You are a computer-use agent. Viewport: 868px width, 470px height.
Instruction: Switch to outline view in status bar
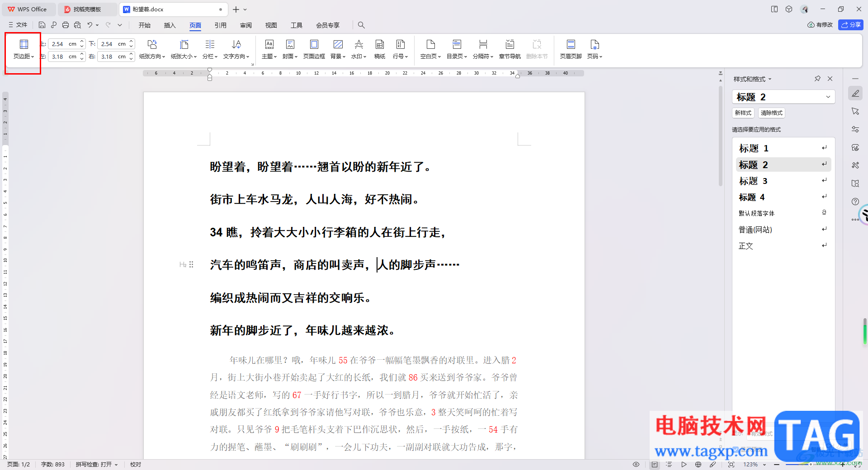[x=669, y=465]
